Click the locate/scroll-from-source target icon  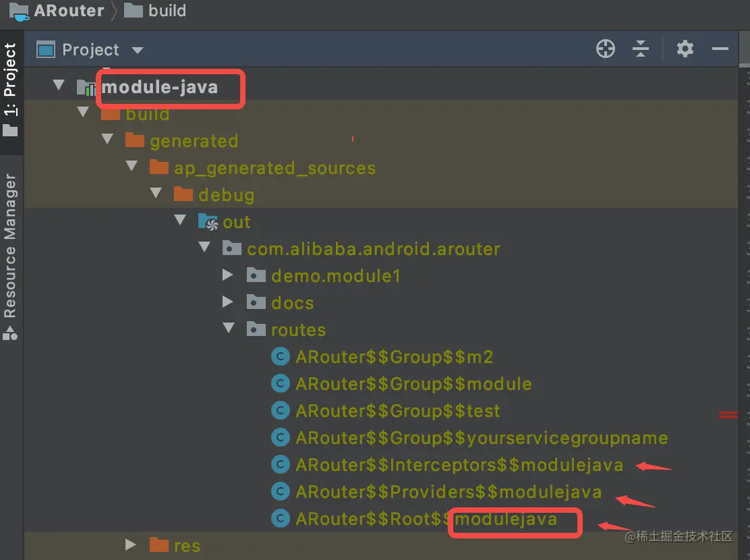606,49
